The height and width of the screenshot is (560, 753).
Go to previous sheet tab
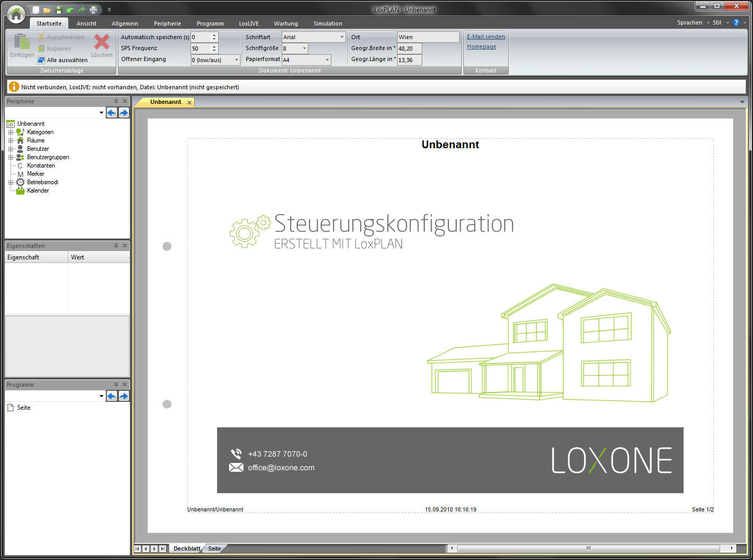pos(146,549)
